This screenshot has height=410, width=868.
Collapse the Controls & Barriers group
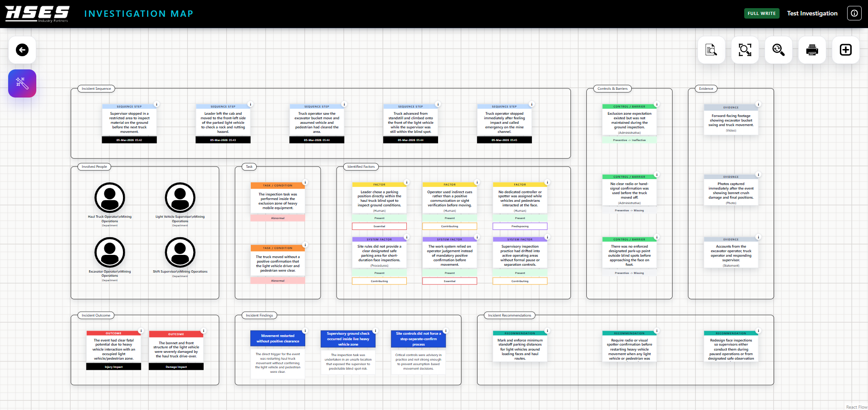pyautogui.click(x=613, y=88)
